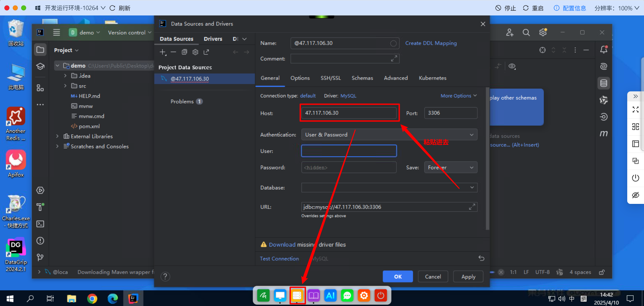644x306 pixels.
Task: Expand the src folder
Action: (65, 86)
